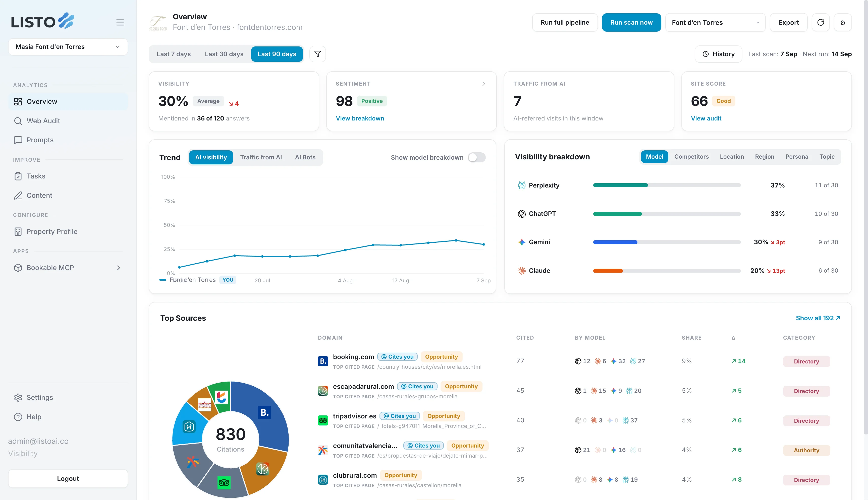This screenshot has height=500, width=868.
Task: Select Location tab in Visibility breakdown
Action: tap(732, 157)
